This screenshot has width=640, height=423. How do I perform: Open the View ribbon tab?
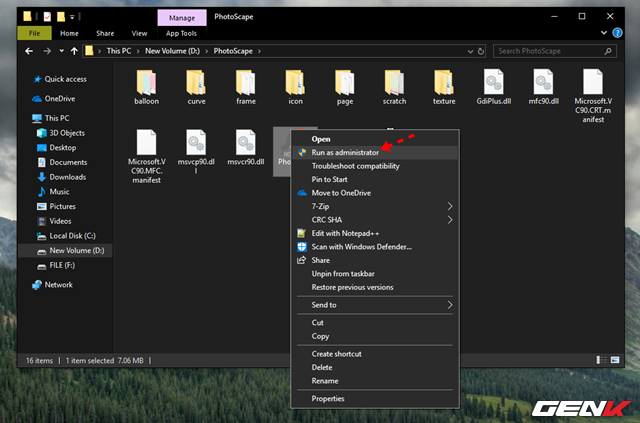pyautogui.click(x=139, y=33)
